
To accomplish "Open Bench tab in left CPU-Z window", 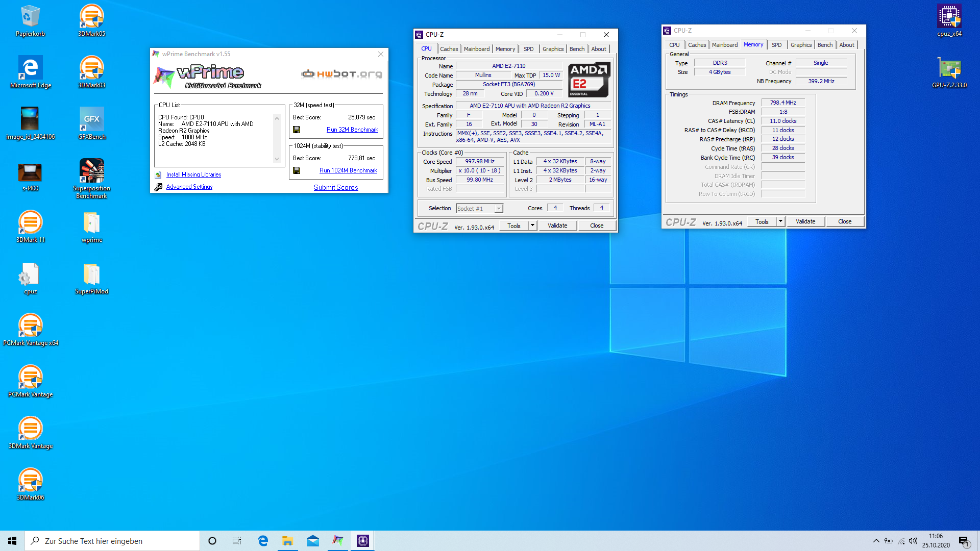I will tap(577, 49).
